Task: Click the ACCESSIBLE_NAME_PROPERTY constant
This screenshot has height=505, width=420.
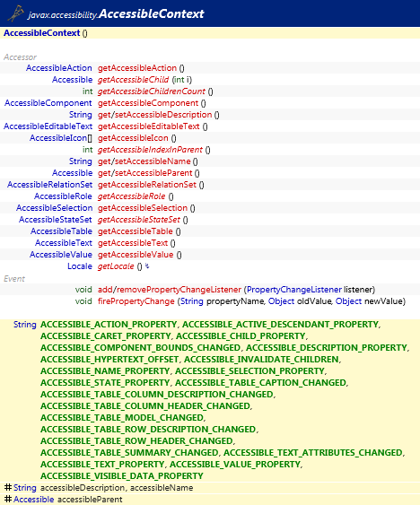Action: point(105,371)
